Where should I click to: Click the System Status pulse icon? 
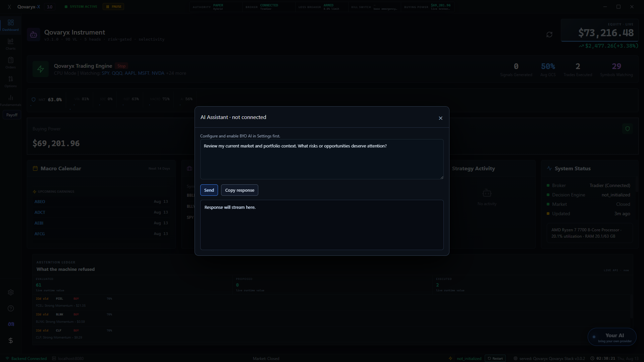pos(549,168)
